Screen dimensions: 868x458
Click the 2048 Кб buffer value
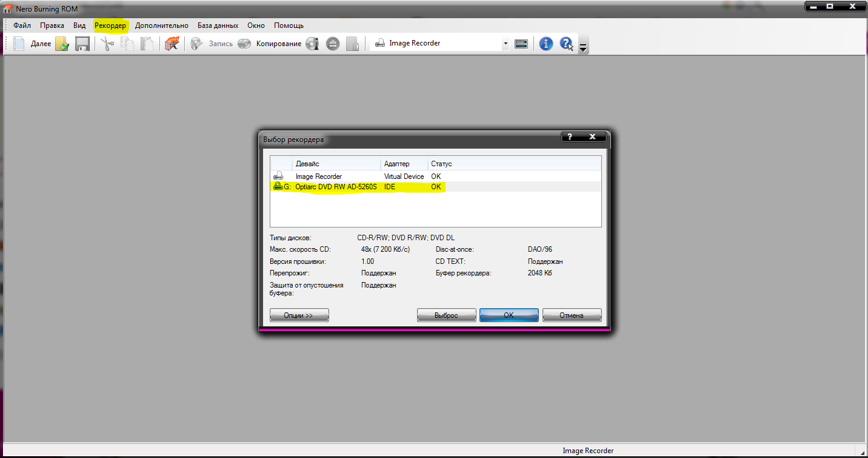[540, 273]
